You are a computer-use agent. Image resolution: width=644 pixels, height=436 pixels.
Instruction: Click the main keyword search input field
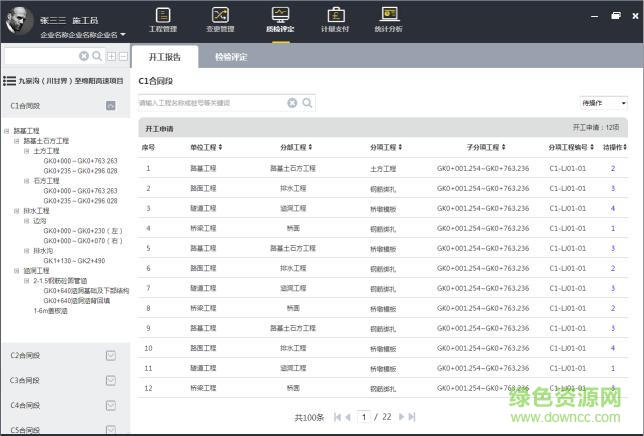tap(210, 102)
